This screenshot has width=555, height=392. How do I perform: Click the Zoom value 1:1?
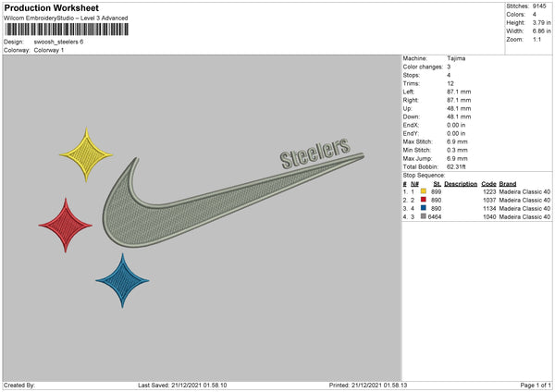tap(536, 39)
